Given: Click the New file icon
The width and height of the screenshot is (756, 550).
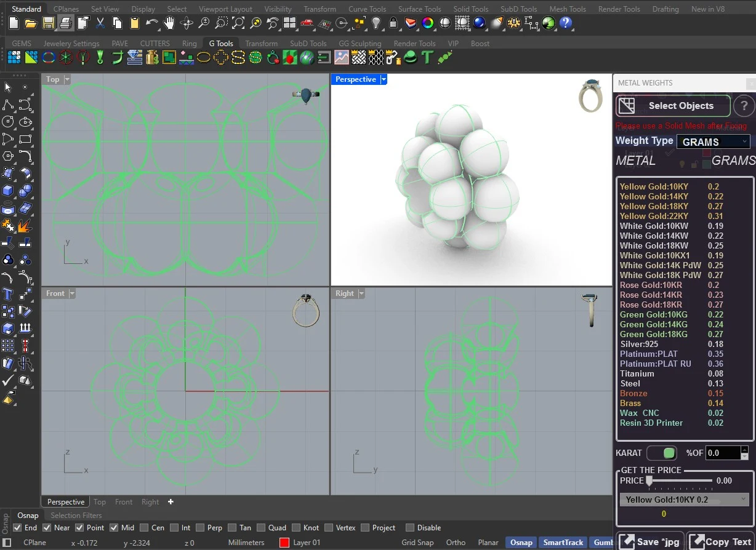Looking at the screenshot, I should pyautogui.click(x=14, y=23).
